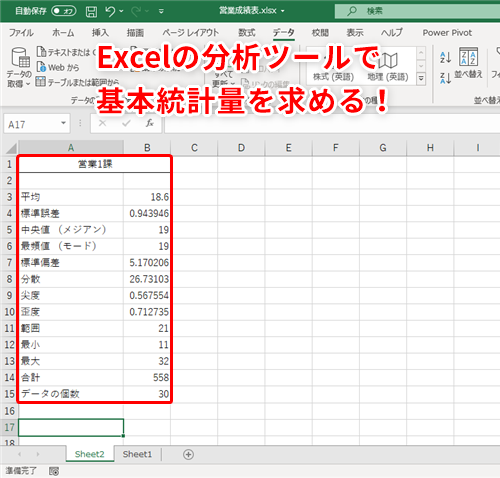The image size is (500, 478).
Task: Click the 並べ替え sort dialog icon
Action: (469, 57)
